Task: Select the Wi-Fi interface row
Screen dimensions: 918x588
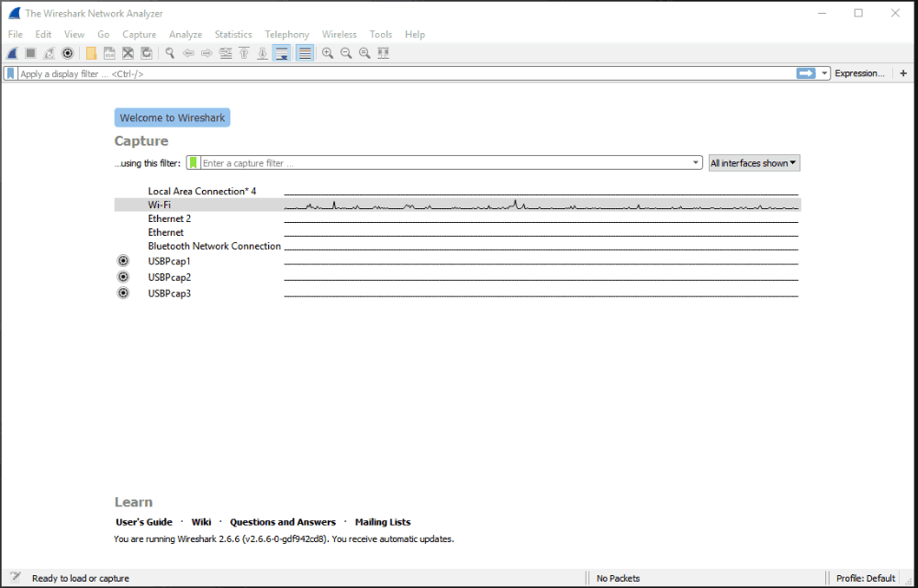Action: [457, 205]
